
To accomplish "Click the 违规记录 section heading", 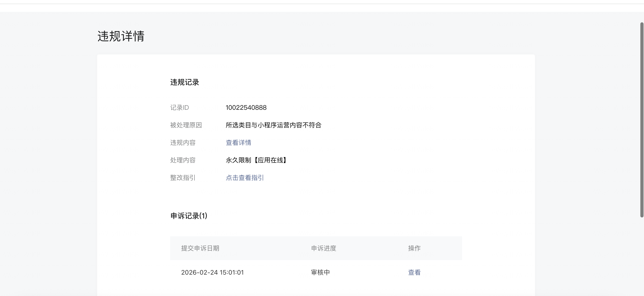I will coord(184,82).
